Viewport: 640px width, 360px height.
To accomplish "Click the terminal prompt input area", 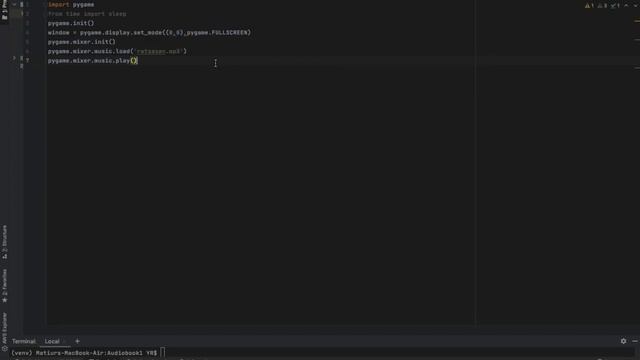I will (x=162, y=353).
